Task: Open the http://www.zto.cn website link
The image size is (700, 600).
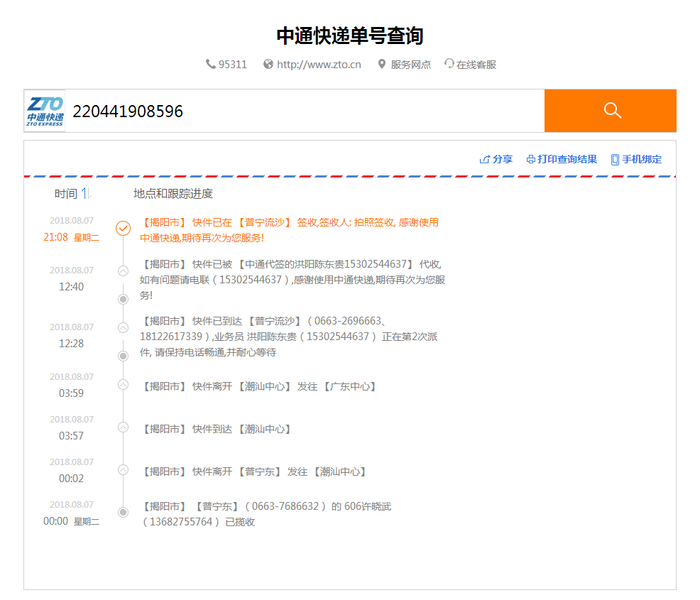Action: click(x=319, y=65)
